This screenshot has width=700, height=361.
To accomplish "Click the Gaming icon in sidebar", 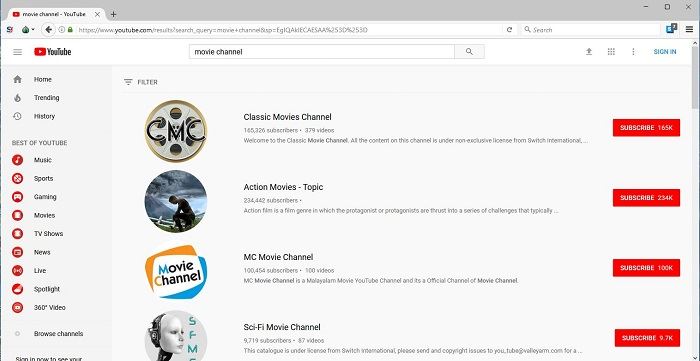I will 17,197.
